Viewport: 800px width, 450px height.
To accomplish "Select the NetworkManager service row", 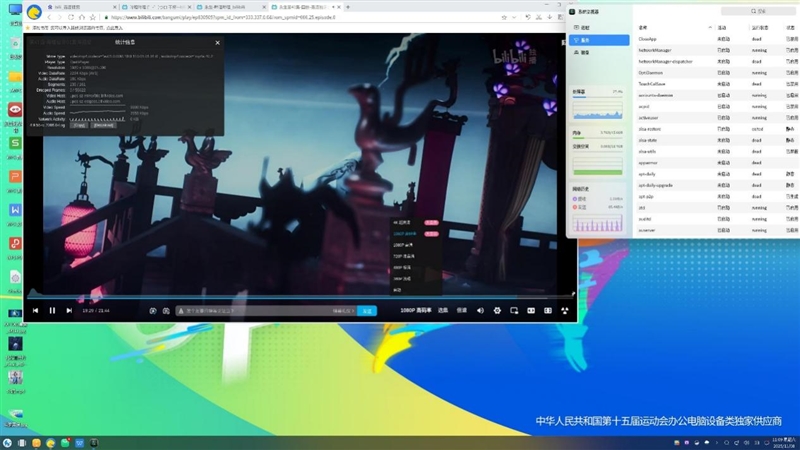I will 660,48.
